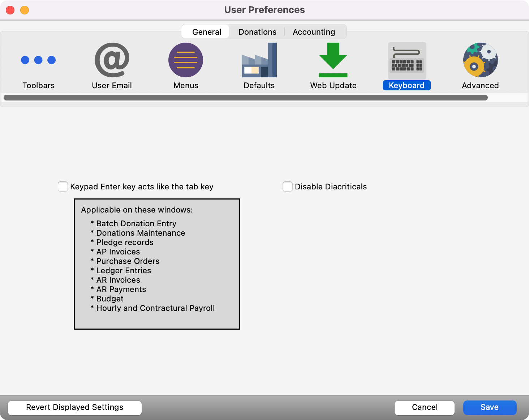Image resolution: width=529 pixels, height=420 pixels.
Task: Switch to the General tab
Action: tap(206, 32)
